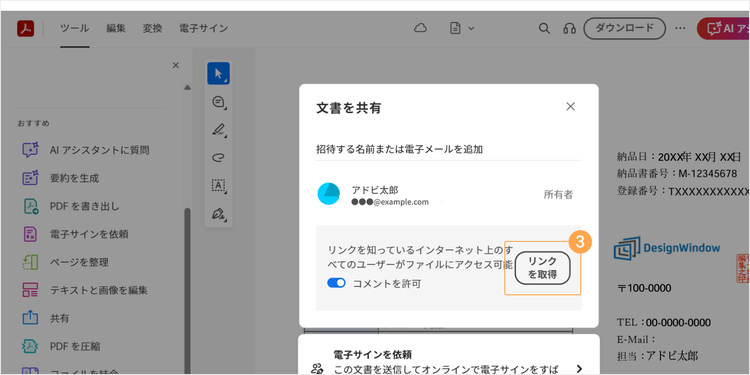
Task: Open 電子サインを依頼 in the sidebar
Action: tap(76, 234)
